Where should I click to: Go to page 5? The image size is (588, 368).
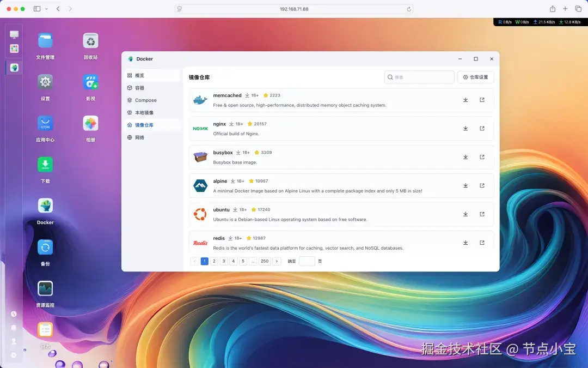click(x=243, y=261)
